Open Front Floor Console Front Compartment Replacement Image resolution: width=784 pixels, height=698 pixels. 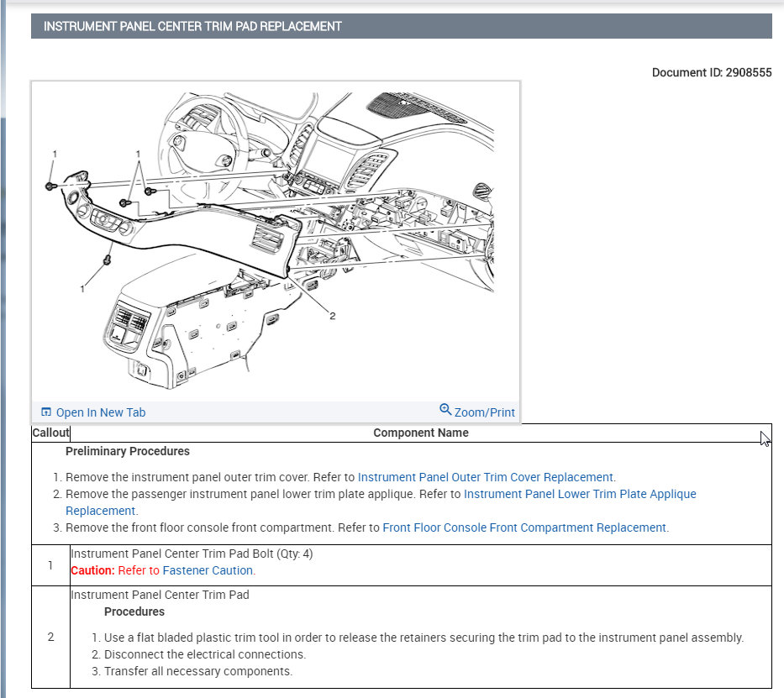(525, 527)
